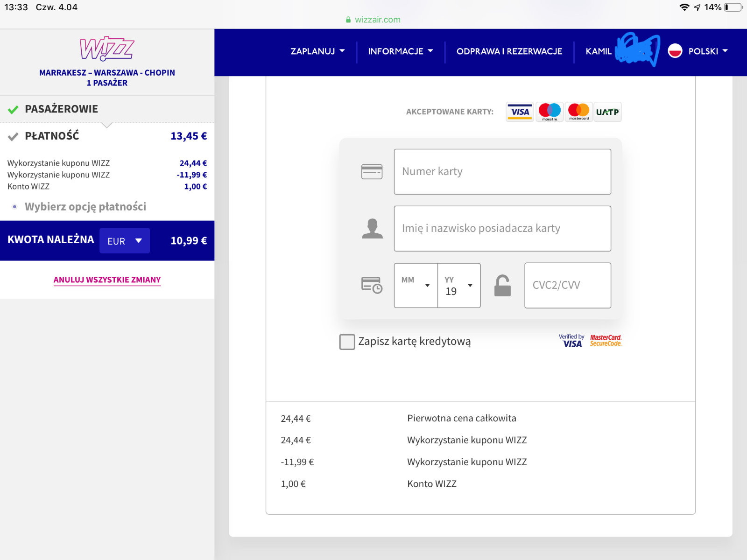Tap the Wi-Fi status icon
Screen dimensions: 747x560
coord(684,7)
